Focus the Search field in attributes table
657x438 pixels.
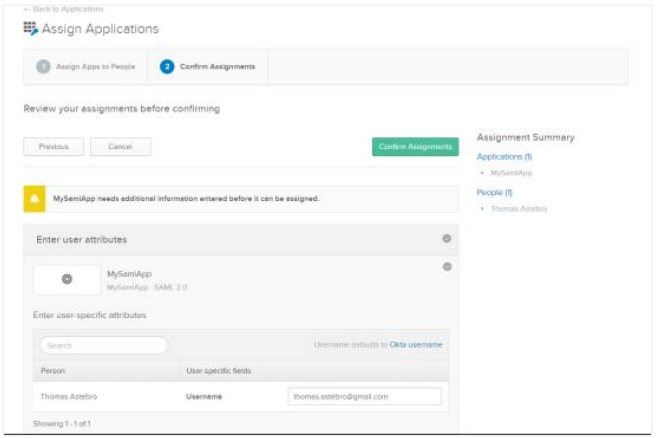[x=103, y=345]
